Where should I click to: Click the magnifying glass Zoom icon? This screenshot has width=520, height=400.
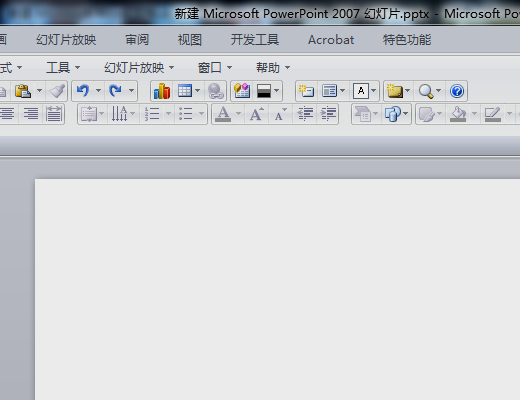426,91
